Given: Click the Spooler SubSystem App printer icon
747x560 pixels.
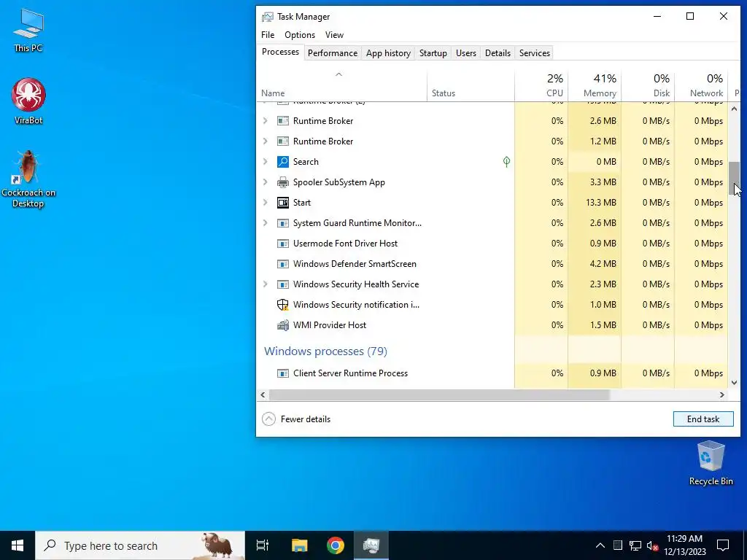Looking at the screenshot, I should [x=282, y=182].
